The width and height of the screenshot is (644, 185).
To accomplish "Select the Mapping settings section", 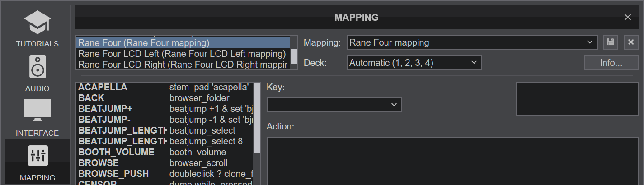I will click(38, 162).
